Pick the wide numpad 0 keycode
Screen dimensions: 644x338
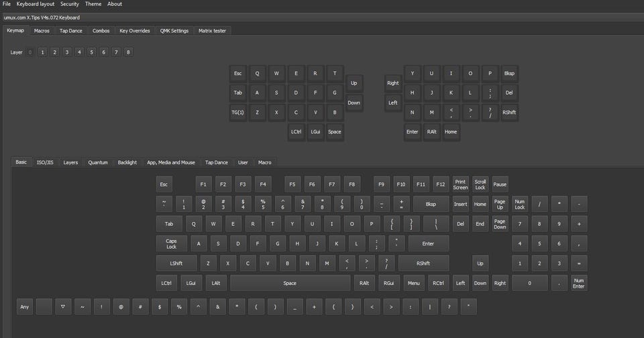pos(529,283)
